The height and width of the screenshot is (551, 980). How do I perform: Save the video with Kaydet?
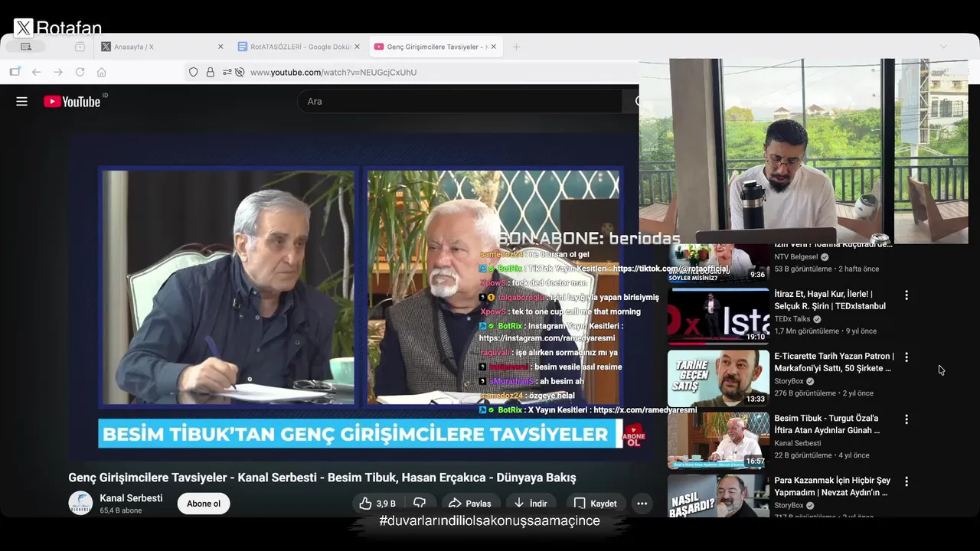click(x=596, y=504)
